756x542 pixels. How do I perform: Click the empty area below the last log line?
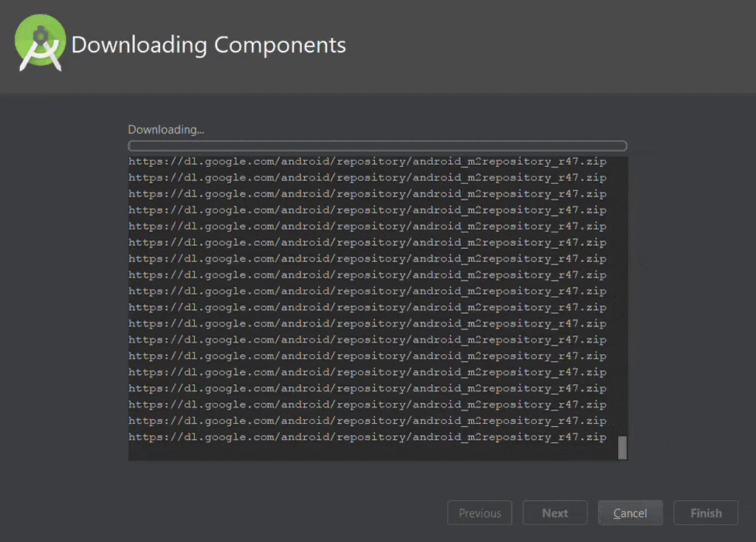click(367, 453)
